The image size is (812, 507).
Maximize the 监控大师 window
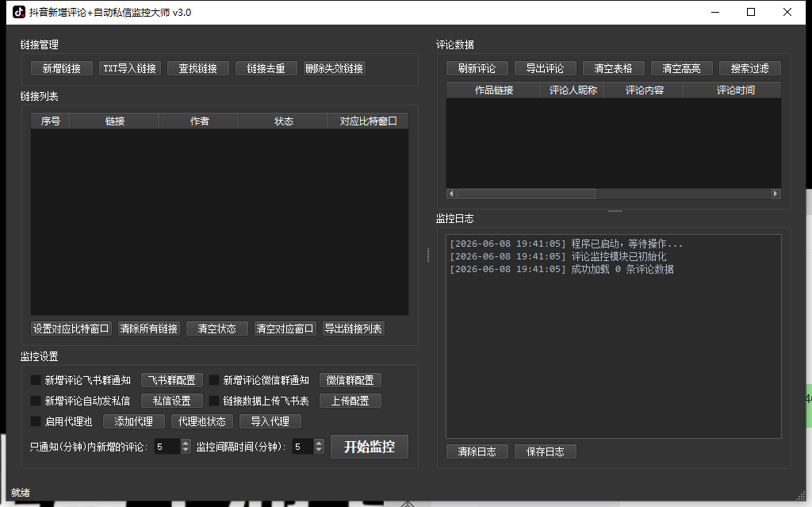(751, 12)
